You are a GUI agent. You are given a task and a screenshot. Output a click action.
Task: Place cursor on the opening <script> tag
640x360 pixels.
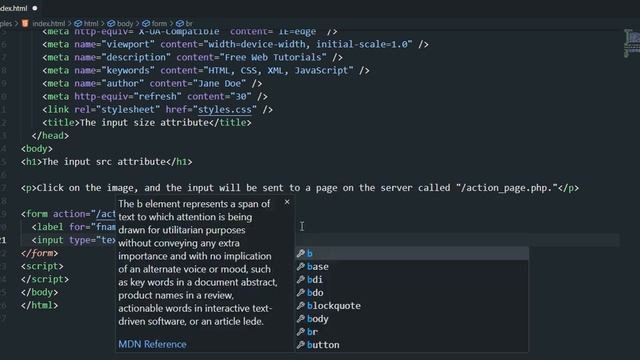42,266
